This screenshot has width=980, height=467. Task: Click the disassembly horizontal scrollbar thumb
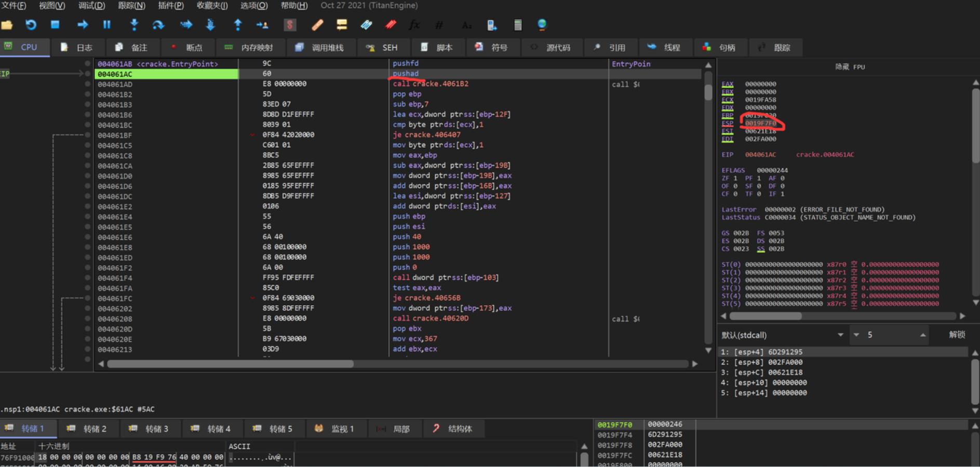[x=230, y=364]
